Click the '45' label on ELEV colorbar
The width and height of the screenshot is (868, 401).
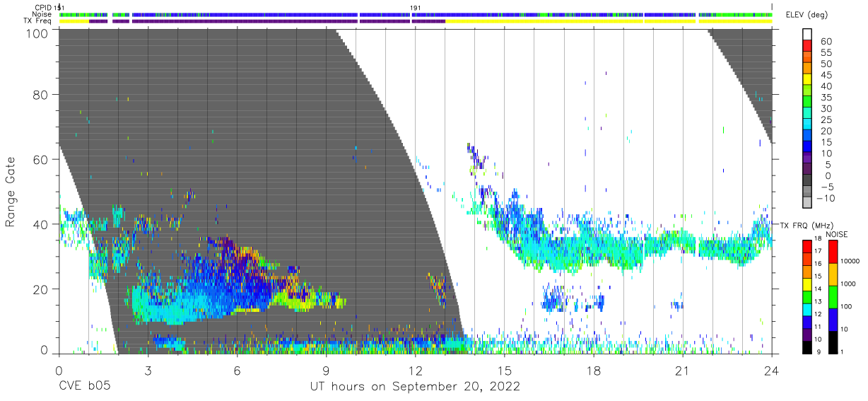[x=826, y=75]
